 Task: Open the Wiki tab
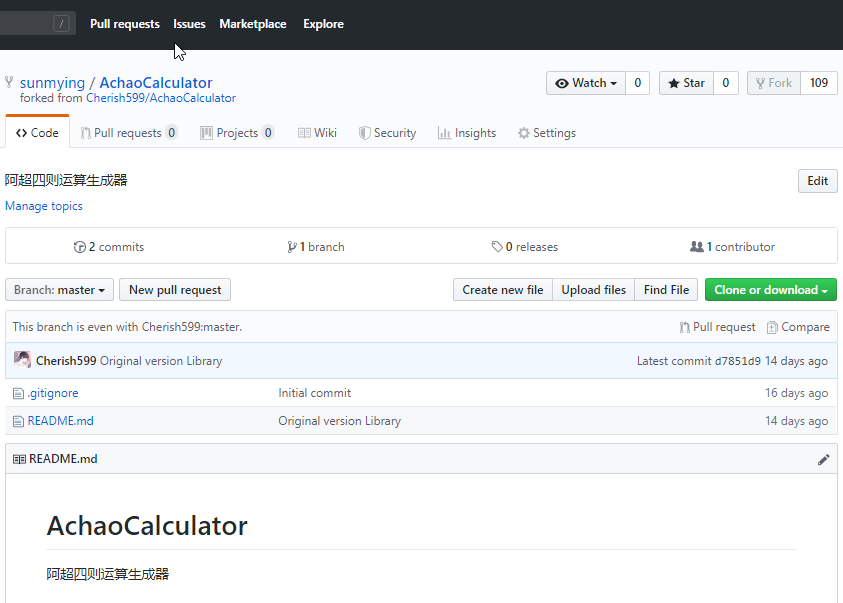(317, 133)
